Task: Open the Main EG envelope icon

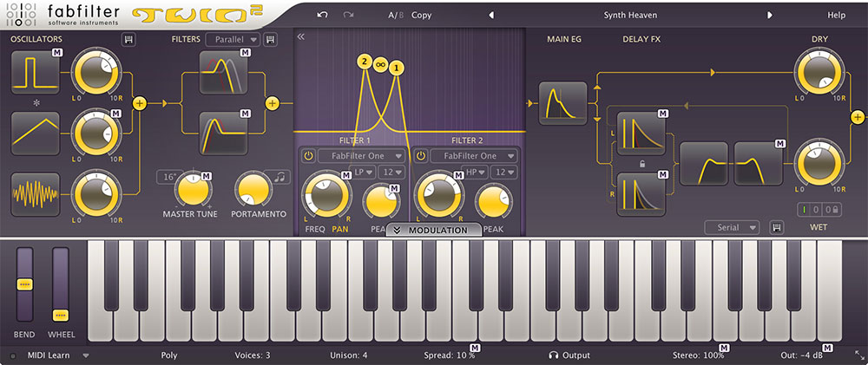Action: coord(563,103)
